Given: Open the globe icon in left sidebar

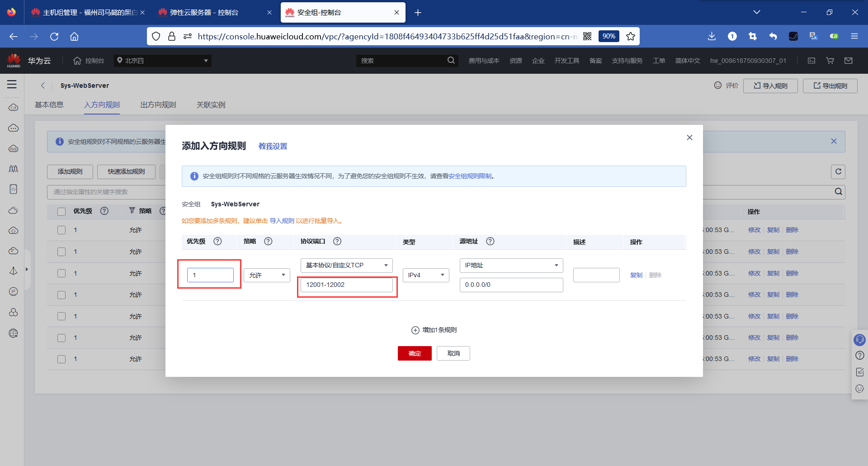Looking at the screenshot, I should click(14, 333).
